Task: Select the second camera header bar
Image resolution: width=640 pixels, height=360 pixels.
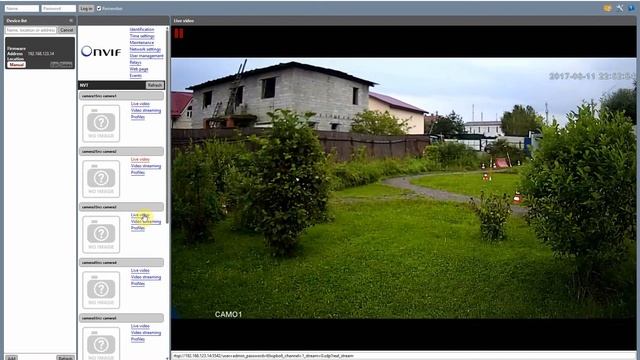Action: 122,151
